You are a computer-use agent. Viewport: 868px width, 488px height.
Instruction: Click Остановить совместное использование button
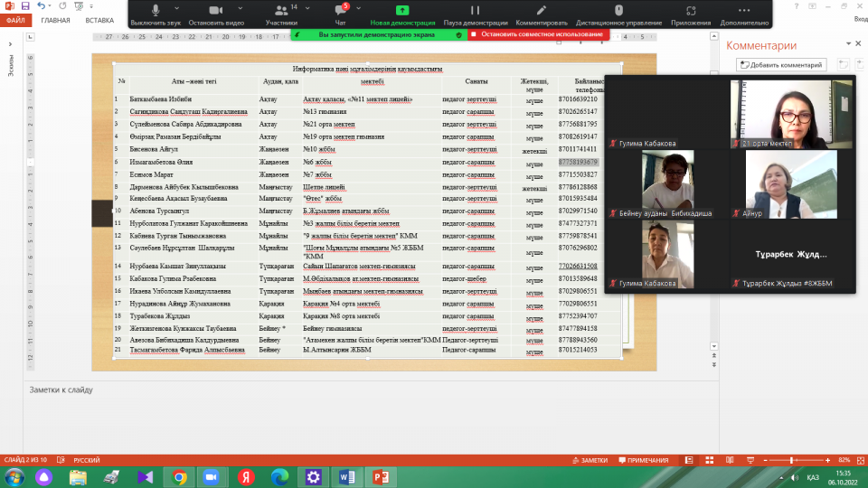click(539, 34)
